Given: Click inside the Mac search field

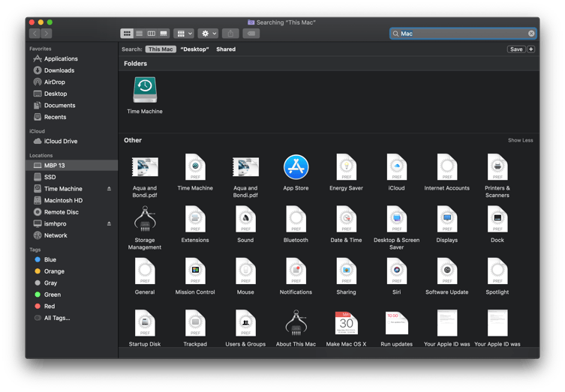Looking at the screenshot, I should (x=464, y=34).
